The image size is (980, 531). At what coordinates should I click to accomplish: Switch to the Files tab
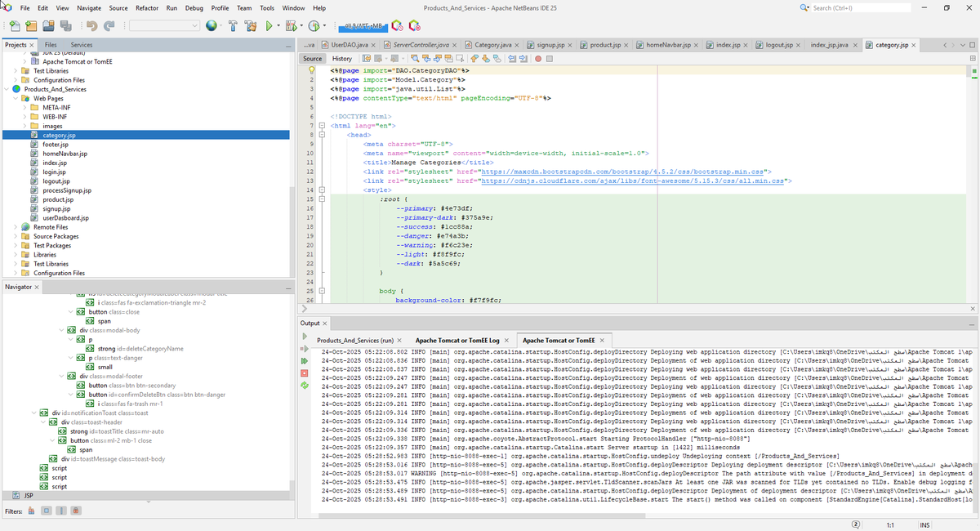(x=51, y=44)
